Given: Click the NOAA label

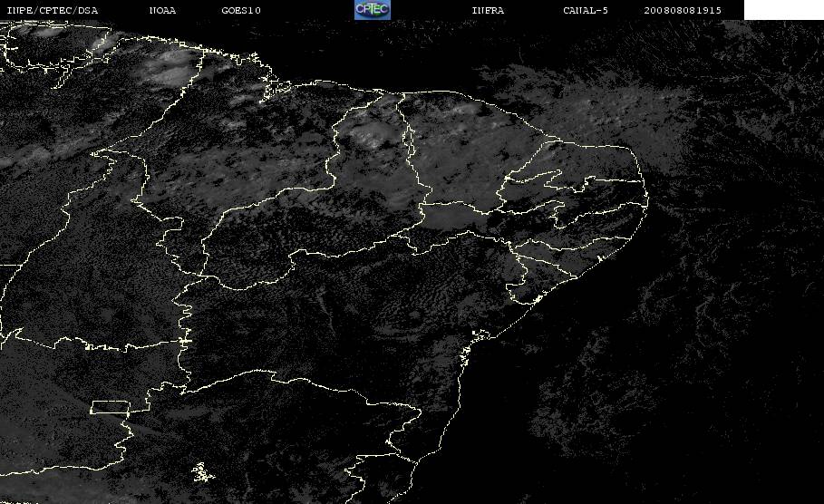Looking at the screenshot, I should tap(162, 11).
